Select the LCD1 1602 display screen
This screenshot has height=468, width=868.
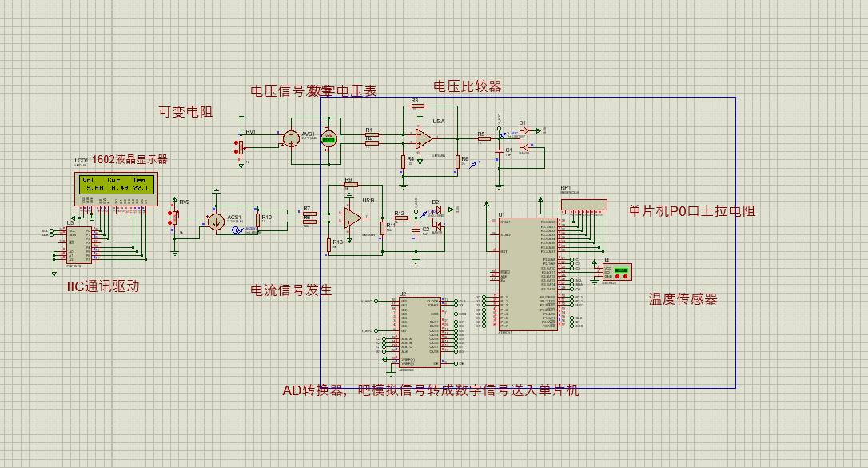(x=116, y=183)
